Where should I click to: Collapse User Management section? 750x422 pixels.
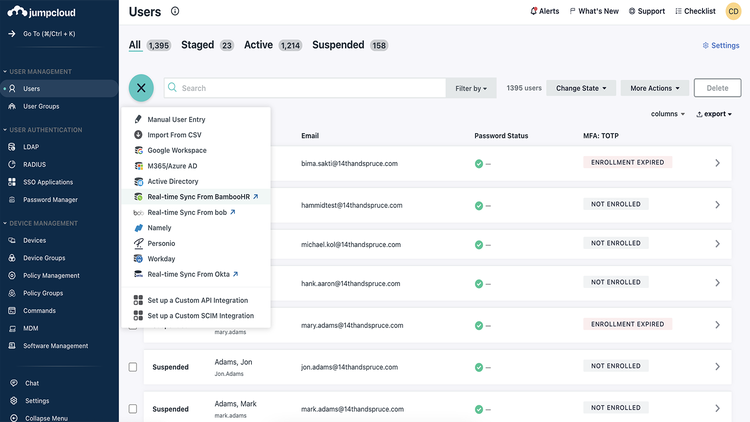click(x=37, y=71)
